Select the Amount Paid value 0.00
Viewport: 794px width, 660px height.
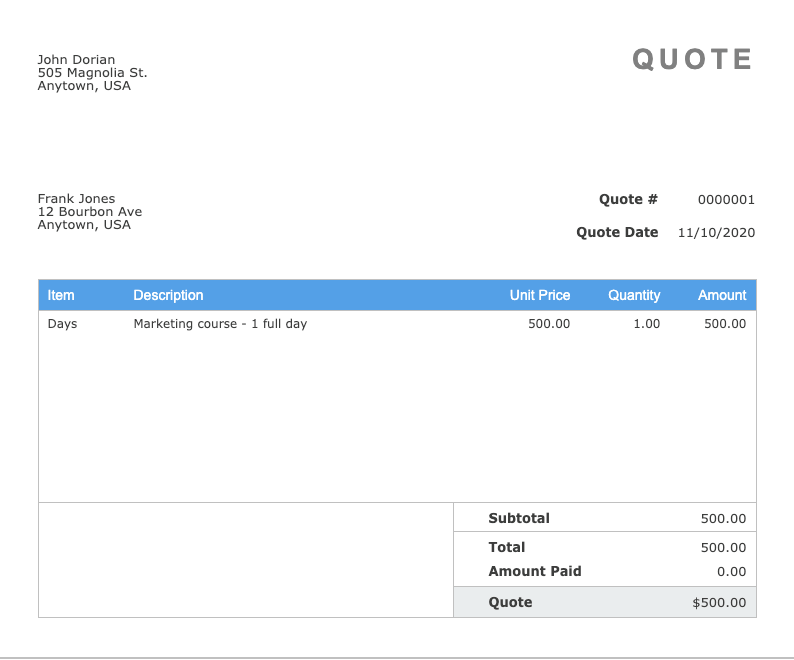coord(732,572)
